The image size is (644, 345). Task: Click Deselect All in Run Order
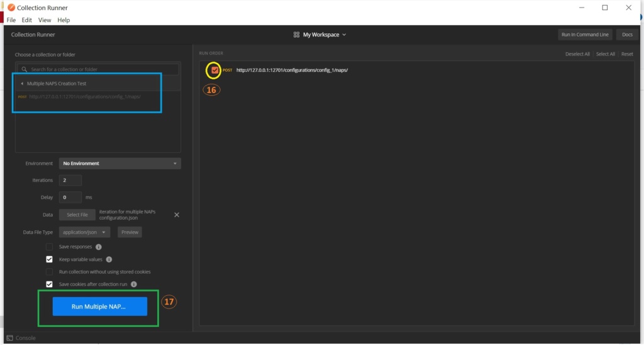coord(577,54)
